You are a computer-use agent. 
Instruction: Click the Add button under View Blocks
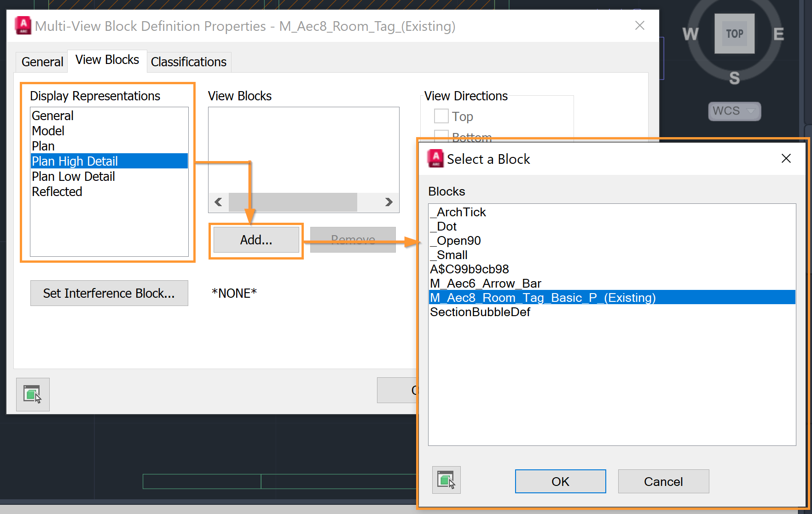click(256, 240)
